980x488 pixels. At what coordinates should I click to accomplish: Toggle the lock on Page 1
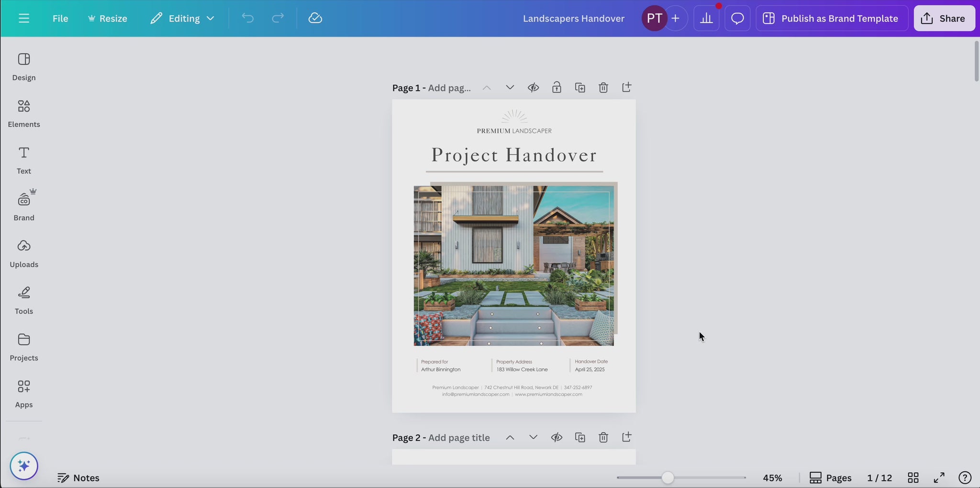point(557,88)
